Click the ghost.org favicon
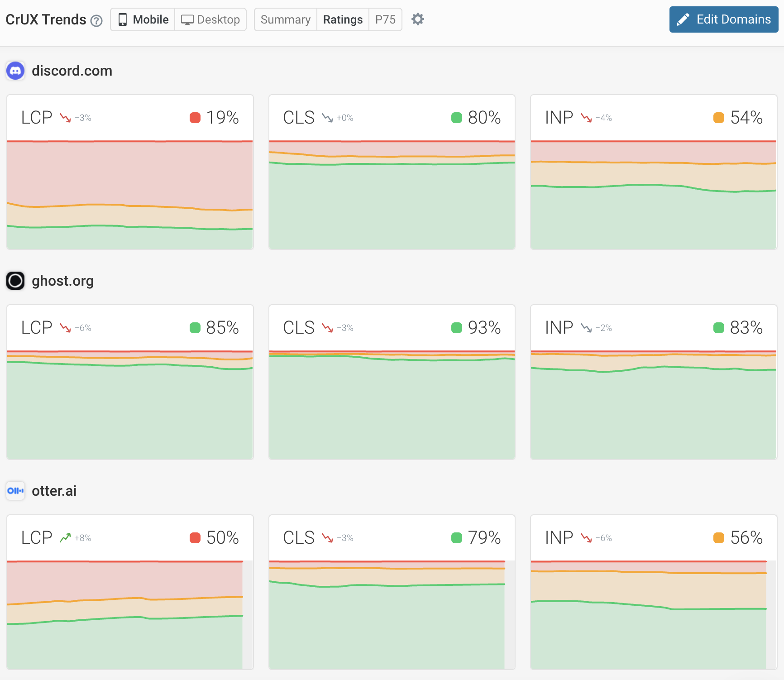The width and height of the screenshot is (784, 680). pyautogui.click(x=15, y=281)
